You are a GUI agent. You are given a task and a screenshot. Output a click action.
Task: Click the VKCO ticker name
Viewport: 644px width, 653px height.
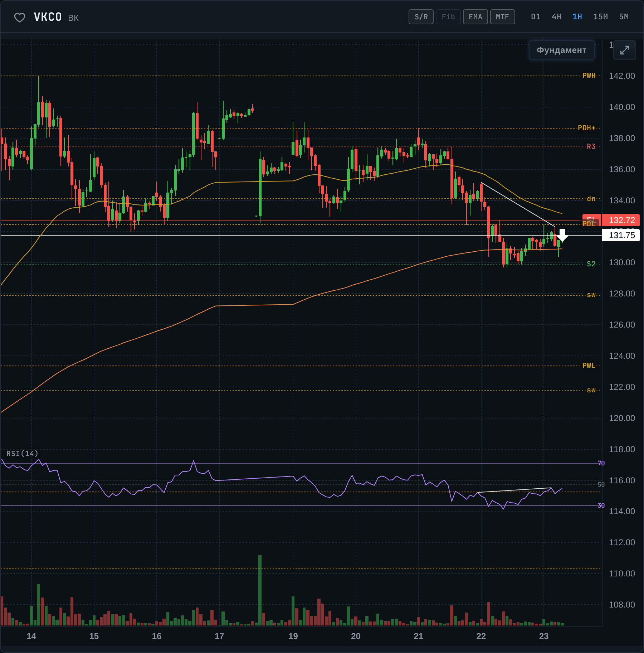tap(48, 17)
